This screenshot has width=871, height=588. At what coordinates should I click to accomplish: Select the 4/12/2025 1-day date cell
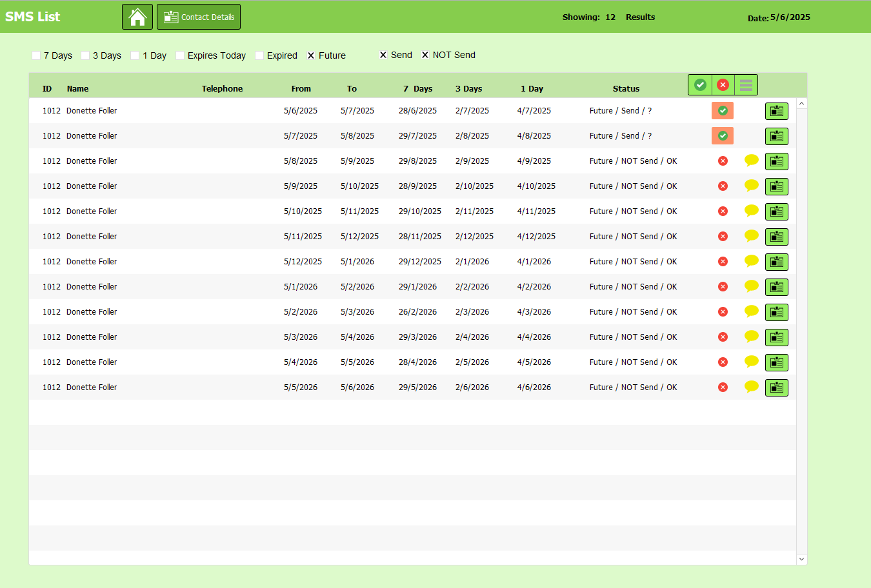point(536,237)
